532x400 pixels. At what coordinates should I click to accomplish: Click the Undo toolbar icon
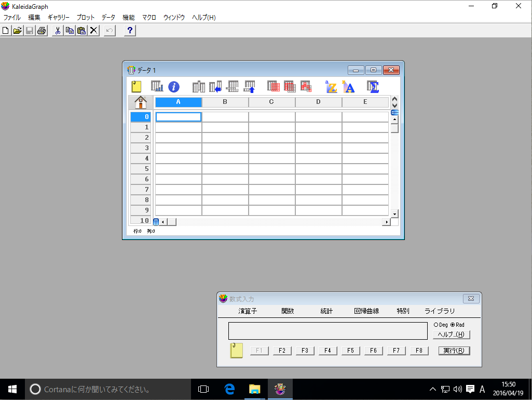click(x=110, y=31)
